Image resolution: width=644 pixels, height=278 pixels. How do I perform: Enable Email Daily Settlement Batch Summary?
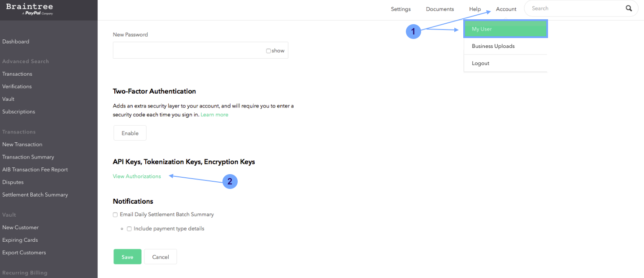(x=115, y=215)
